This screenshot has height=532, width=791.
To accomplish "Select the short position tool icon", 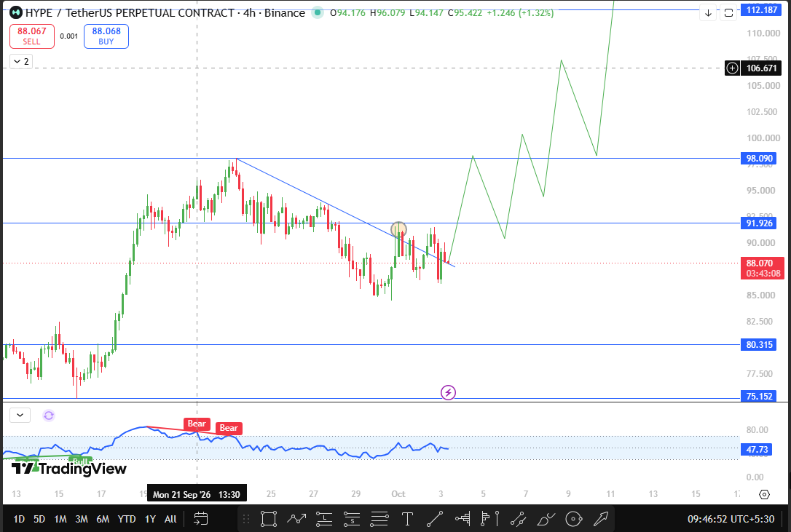I will pos(352,519).
